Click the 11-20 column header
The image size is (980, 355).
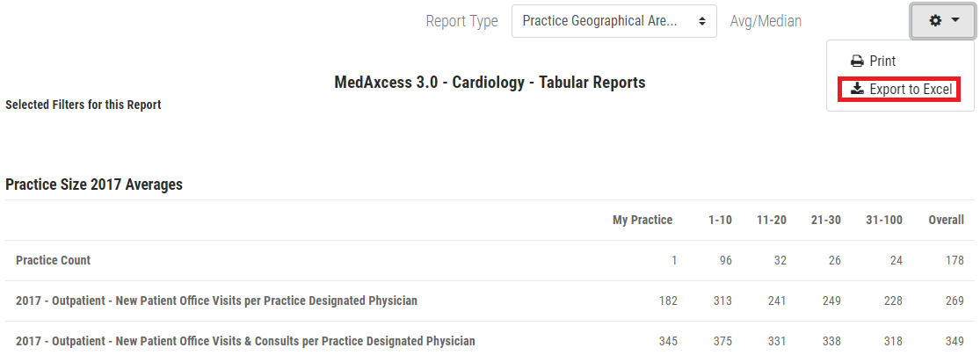[x=771, y=220]
